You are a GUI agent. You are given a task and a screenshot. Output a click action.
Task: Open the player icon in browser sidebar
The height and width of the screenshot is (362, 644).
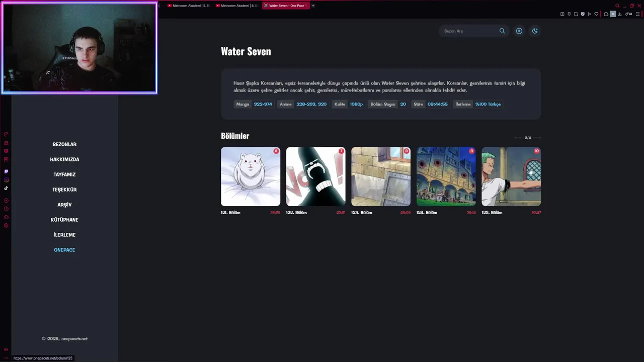[x=6, y=201]
